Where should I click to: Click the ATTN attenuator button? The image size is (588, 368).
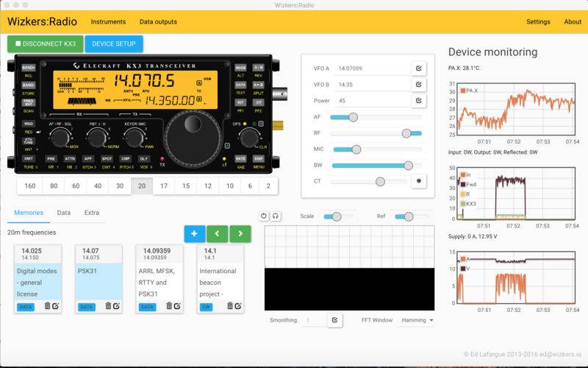[70, 159]
